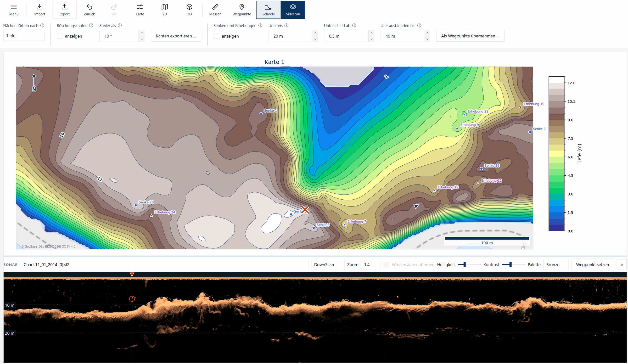The width and height of the screenshot is (628, 364).
Task: Show info icon for Unterschied ab
Action: (x=354, y=25)
